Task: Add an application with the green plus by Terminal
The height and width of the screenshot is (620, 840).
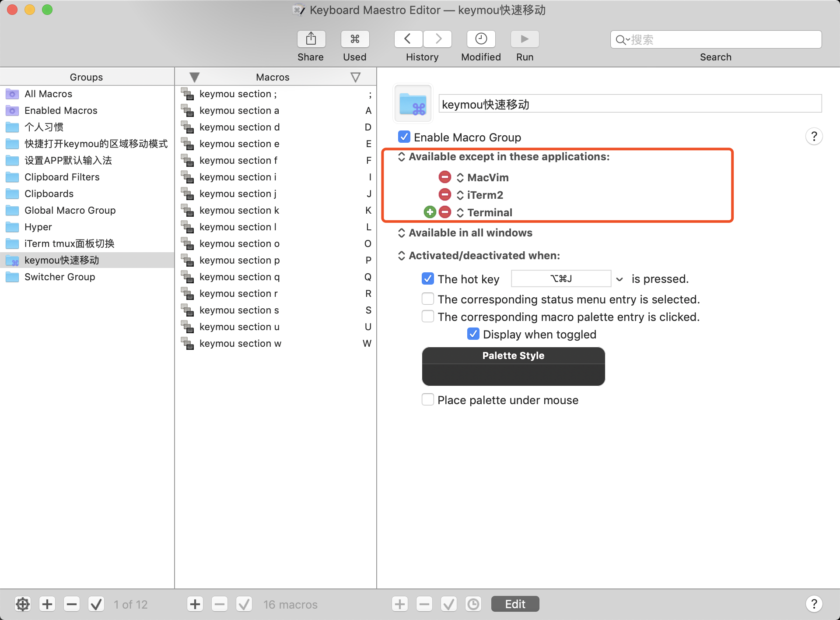Action: pyautogui.click(x=430, y=212)
